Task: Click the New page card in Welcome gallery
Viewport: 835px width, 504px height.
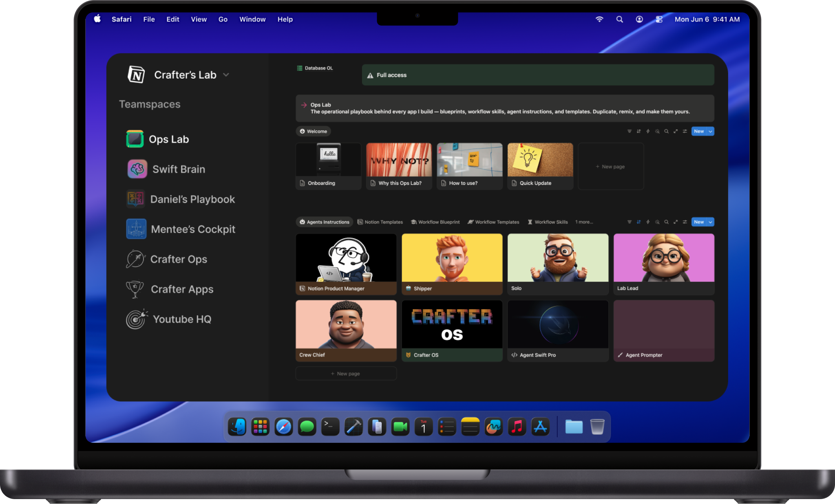Action: point(611,166)
